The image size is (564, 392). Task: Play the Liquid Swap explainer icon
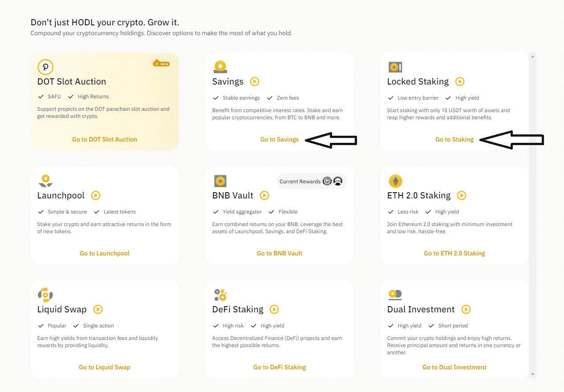point(98,309)
